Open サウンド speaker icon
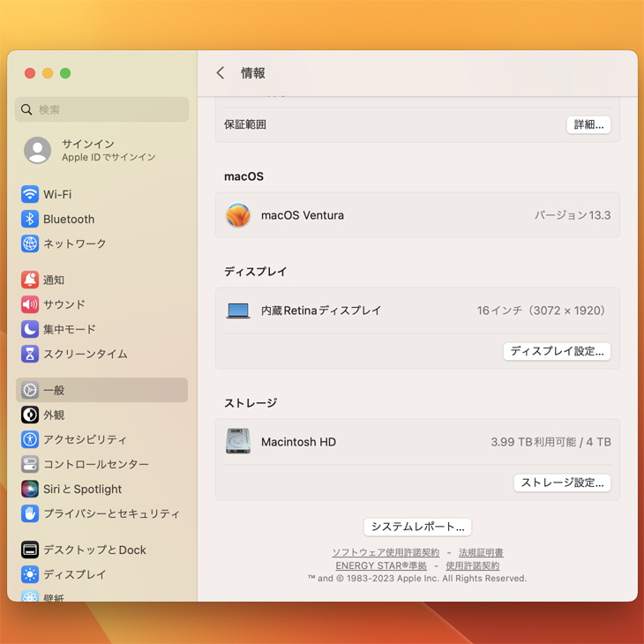Image resolution: width=644 pixels, height=644 pixels. pos(30,304)
